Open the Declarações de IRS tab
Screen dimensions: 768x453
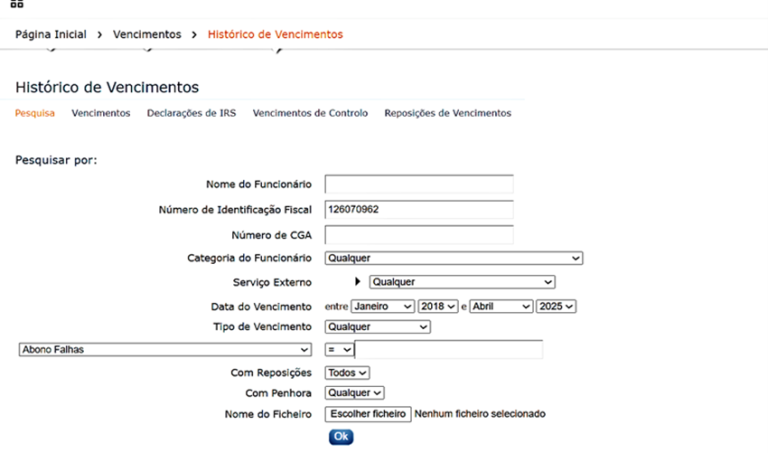click(x=191, y=114)
